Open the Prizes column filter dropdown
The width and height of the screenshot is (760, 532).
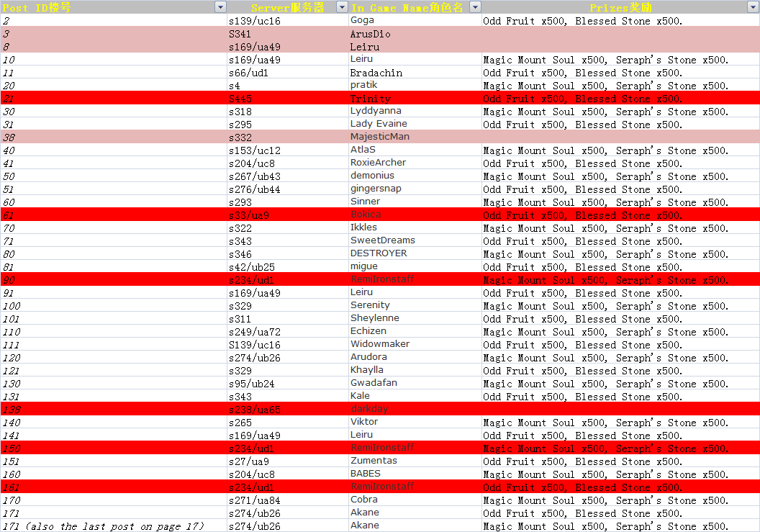point(753,7)
